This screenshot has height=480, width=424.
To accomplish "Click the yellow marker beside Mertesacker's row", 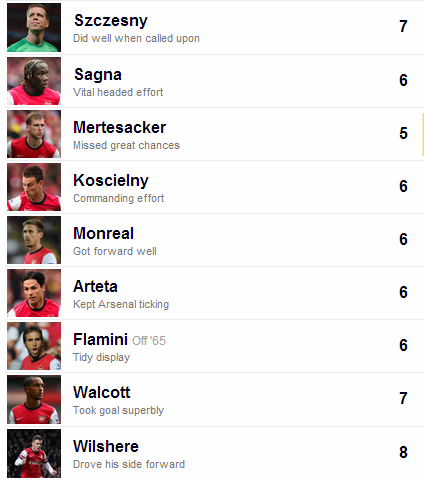I will point(423,134).
